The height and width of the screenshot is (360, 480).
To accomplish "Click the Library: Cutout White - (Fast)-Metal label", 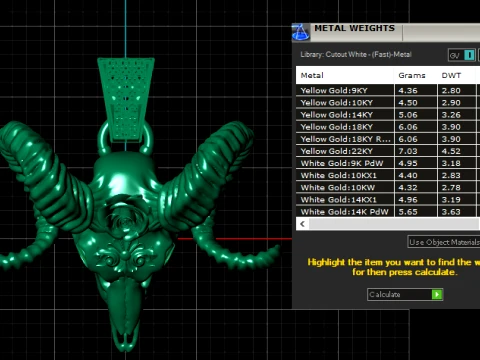I will [x=356, y=54].
